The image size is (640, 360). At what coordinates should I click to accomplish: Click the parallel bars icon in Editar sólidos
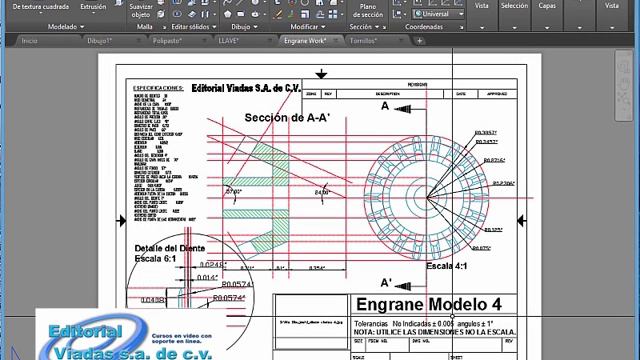pos(205,14)
